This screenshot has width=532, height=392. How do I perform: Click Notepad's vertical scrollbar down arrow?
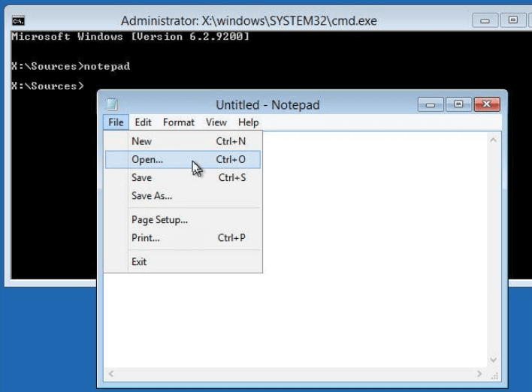tap(494, 360)
